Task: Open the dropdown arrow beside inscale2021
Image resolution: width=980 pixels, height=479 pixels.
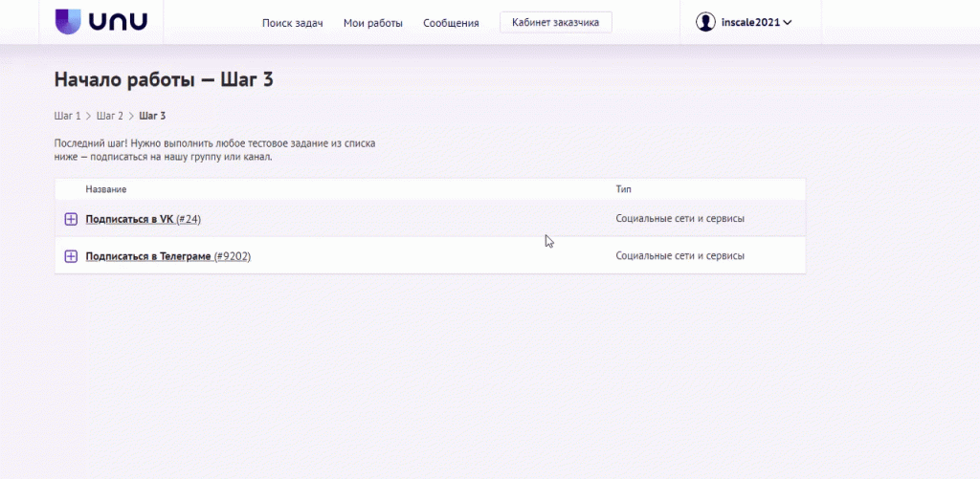Action: point(788,23)
